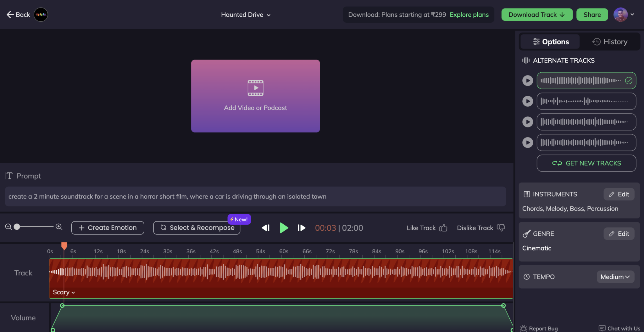Edit the Instruments list with the pencil icon
Screen dimensions: 644x332
[x=618, y=194]
